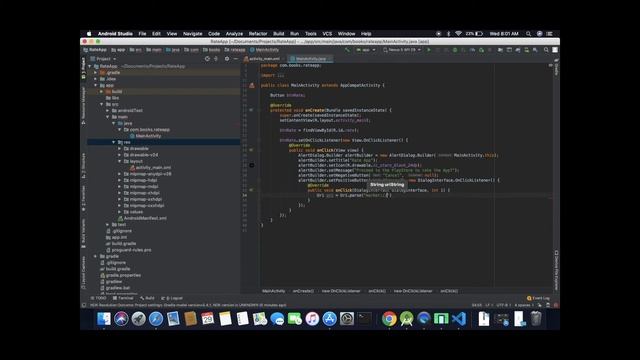The width and height of the screenshot is (640, 360).
Task: Select AndroidManifest.xml in the tree
Action: click(145, 218)
